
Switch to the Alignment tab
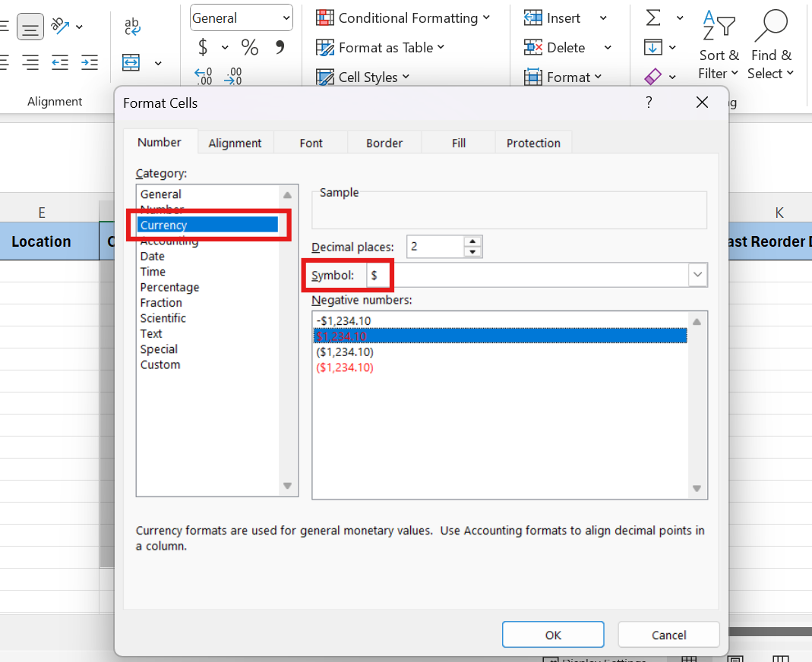(x=235, y=143)
